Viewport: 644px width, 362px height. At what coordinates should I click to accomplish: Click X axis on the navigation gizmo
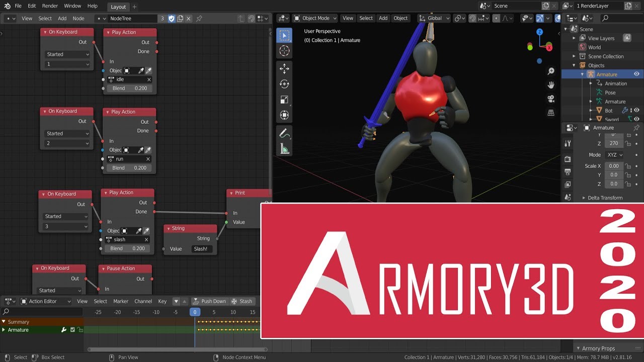(x=549, y=47)
